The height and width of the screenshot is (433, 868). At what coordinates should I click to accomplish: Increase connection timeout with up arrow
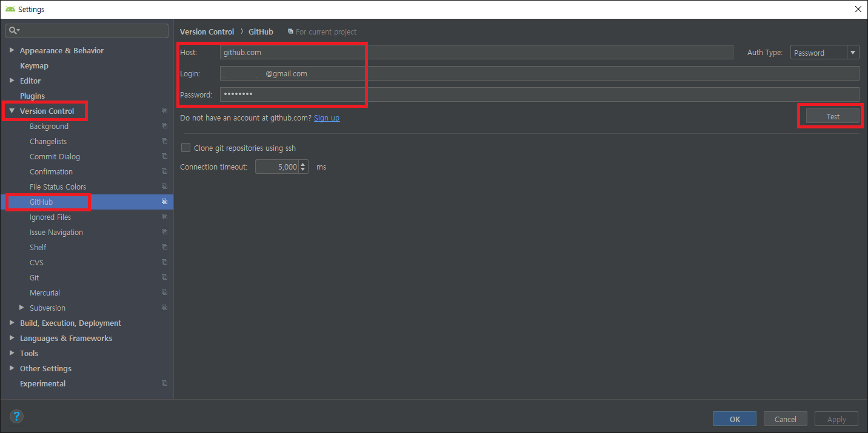(304, 163)
